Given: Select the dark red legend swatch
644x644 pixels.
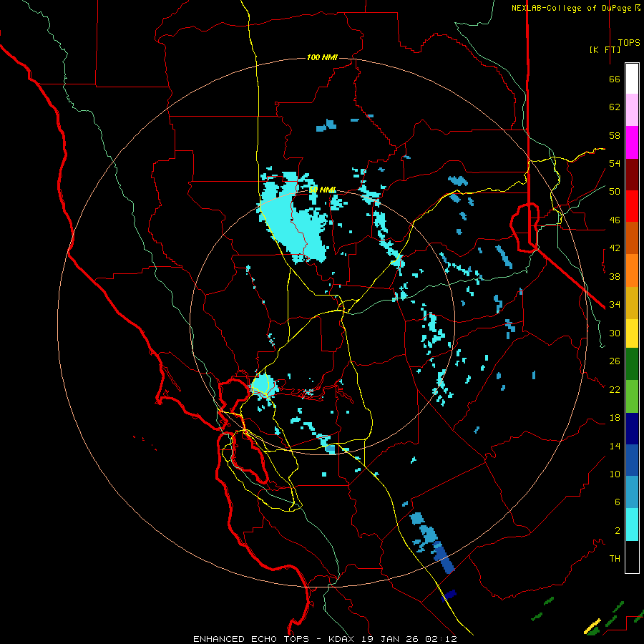Looking at the screenshot, I should (x=632, y=175).
